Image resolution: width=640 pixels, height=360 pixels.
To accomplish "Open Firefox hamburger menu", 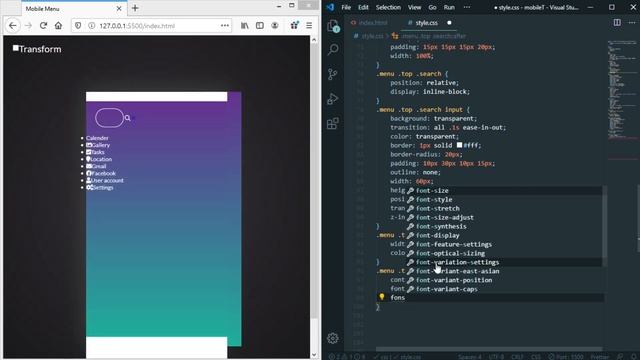I will tap(309, 26).
